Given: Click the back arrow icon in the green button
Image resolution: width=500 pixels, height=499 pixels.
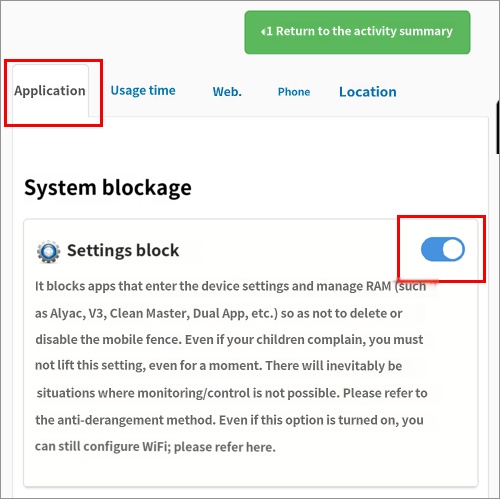Looking at the screenshot, I should [263, 32].
